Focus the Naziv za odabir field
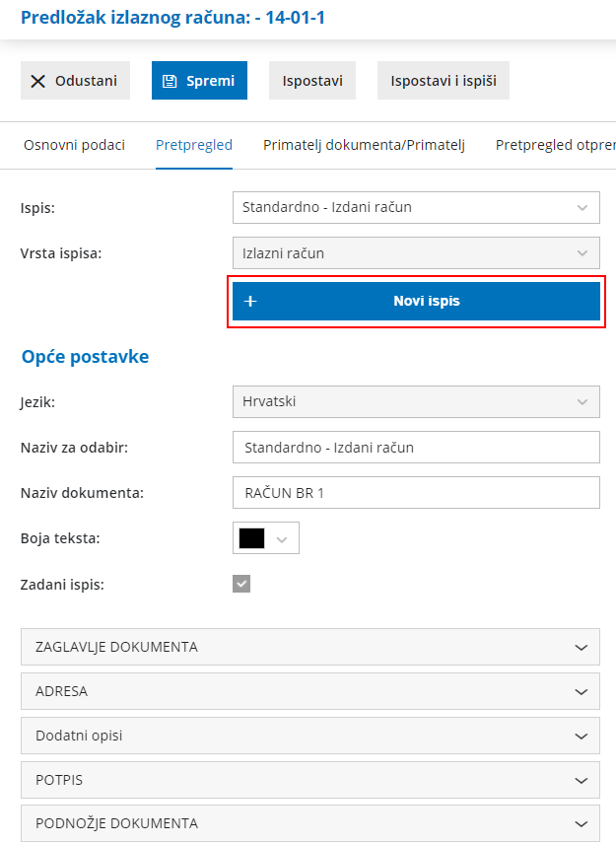 tap(415, 447)
